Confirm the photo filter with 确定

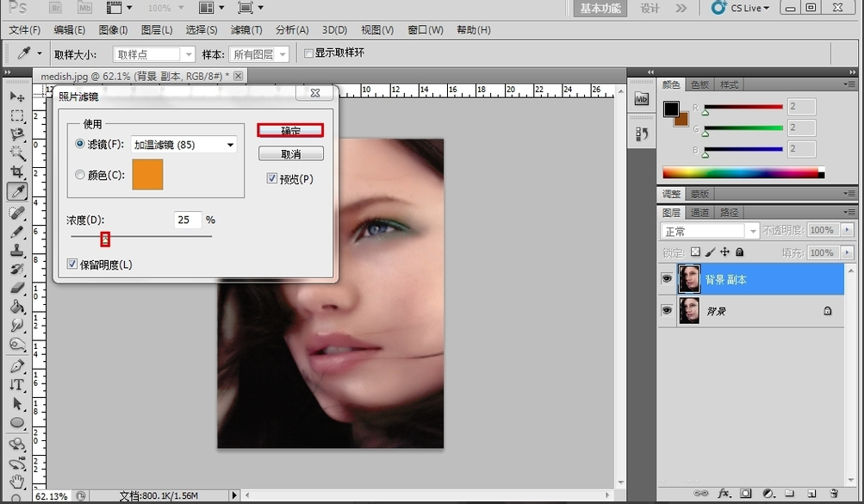pyautogui.click(x=290, y=130)
